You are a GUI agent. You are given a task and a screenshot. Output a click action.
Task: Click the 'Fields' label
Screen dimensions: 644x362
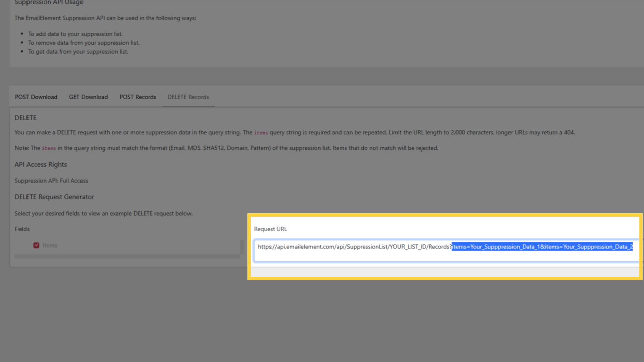point(22,229)
